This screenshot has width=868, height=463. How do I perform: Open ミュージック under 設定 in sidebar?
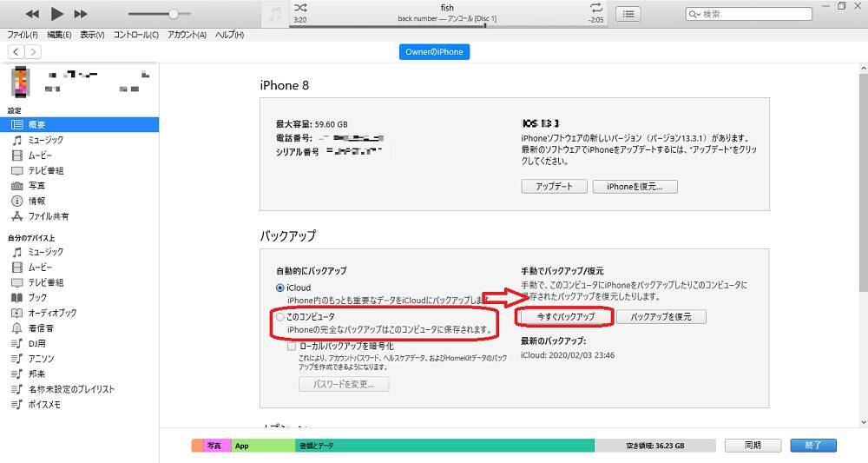(45, 140)
